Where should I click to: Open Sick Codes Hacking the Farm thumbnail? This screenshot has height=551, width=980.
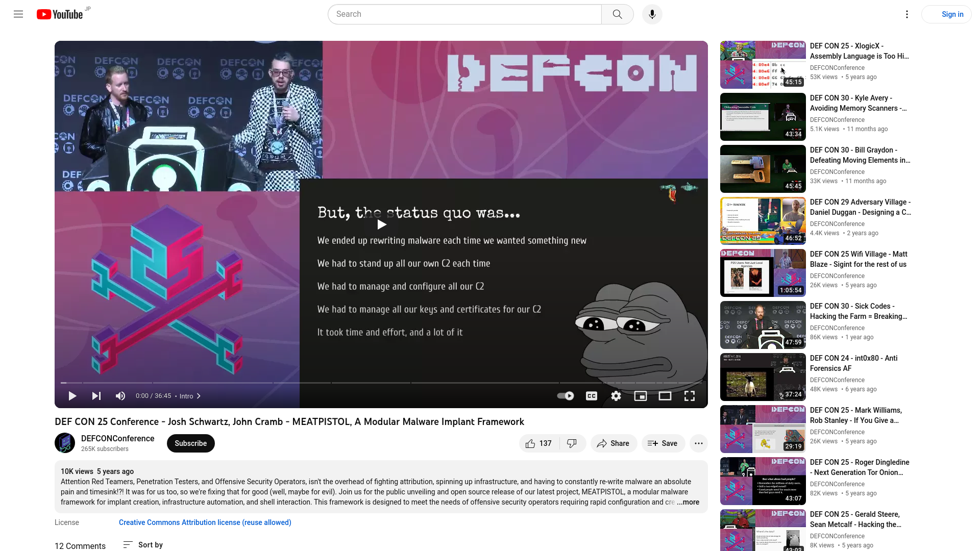[763, 325]
